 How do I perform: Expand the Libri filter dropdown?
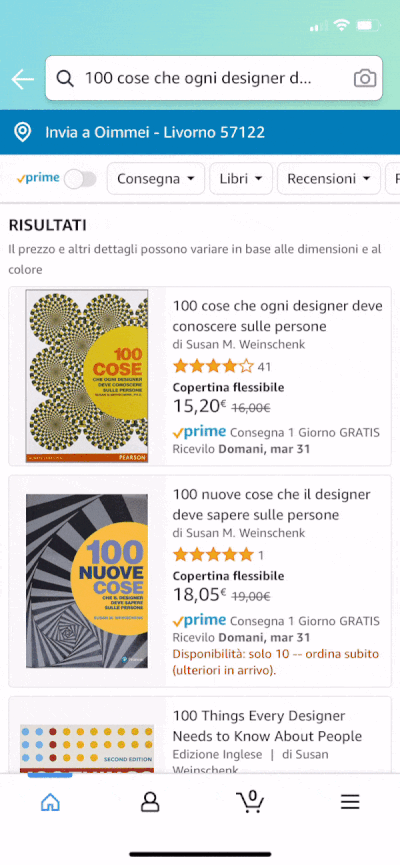(x=241, y=179)
